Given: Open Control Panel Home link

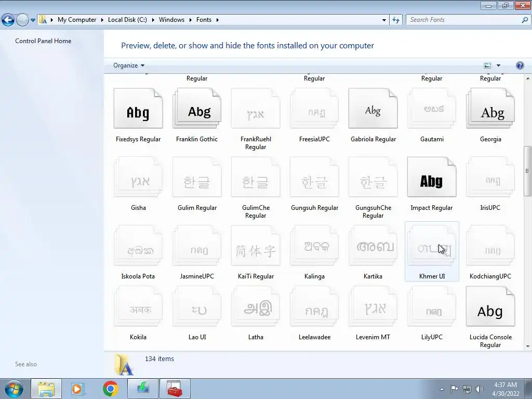Looking at the screenshot, I should coord(43,41).
